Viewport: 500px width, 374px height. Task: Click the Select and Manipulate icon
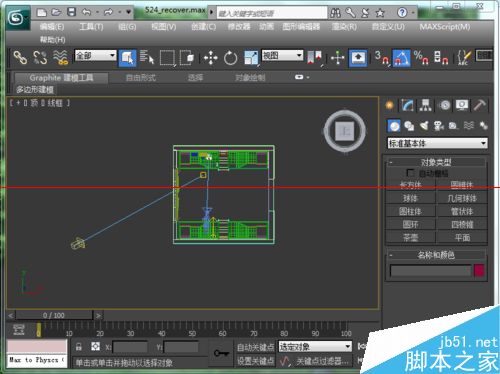(337, 58)
